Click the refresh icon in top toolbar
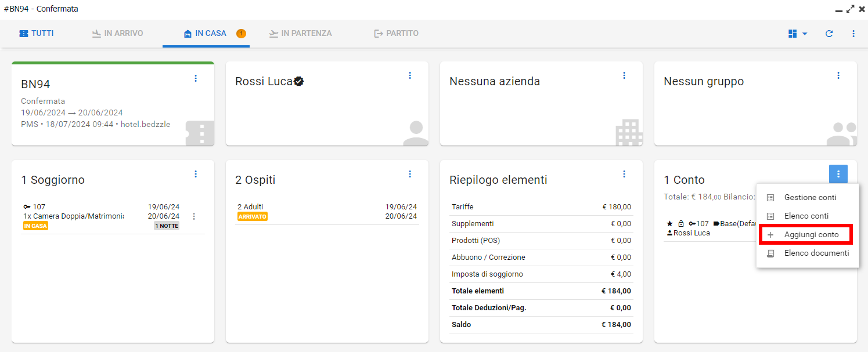868x352 pixels. [829, 34]
